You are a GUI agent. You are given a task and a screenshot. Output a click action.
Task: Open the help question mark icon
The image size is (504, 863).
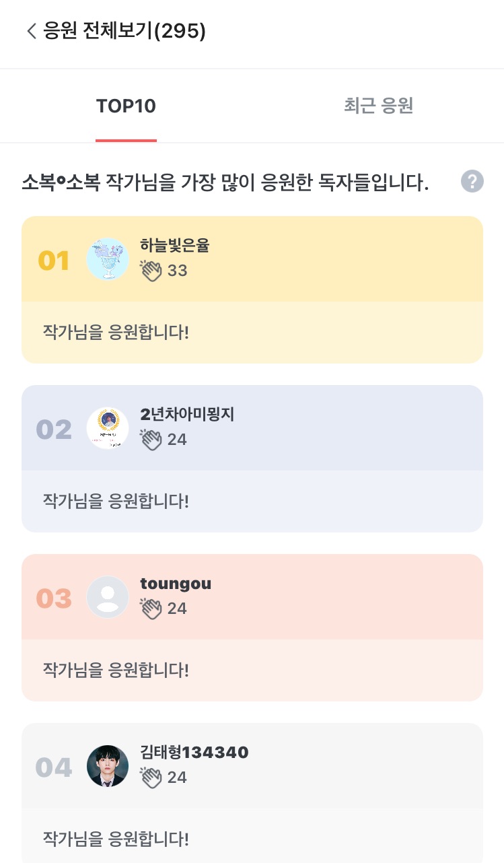coord(472,181)
